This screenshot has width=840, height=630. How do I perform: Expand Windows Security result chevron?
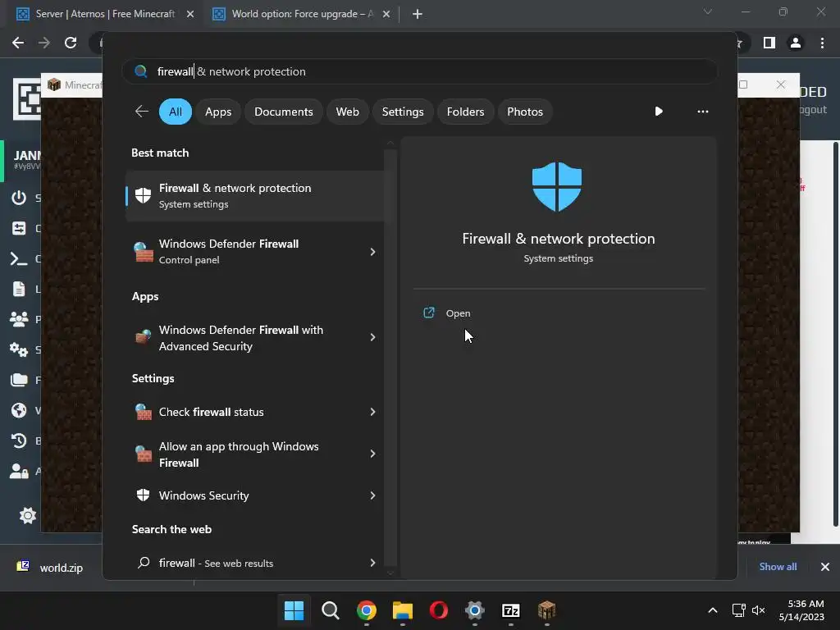[373, 495]
